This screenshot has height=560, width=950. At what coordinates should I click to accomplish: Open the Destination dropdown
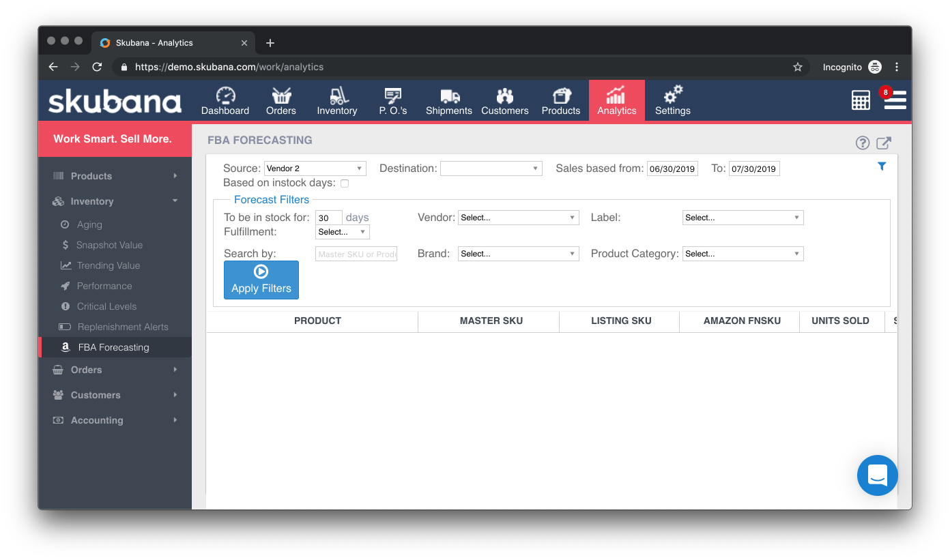pyautogui.click(x=491, y=168)
